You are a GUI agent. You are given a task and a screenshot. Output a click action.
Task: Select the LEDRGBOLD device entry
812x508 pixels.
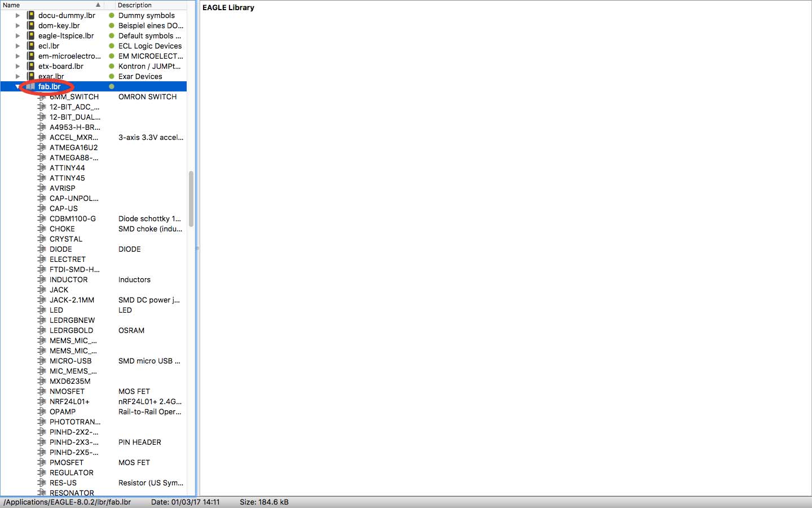point(71,331)
